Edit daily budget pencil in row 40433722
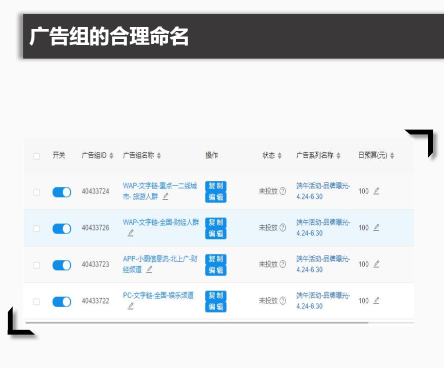 pos(376,301)
